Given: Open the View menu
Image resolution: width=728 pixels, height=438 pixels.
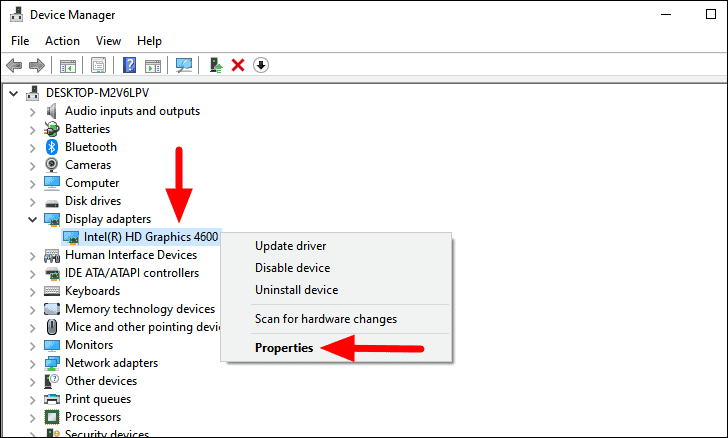Looking at the screenshot, I should click(108, 41).
